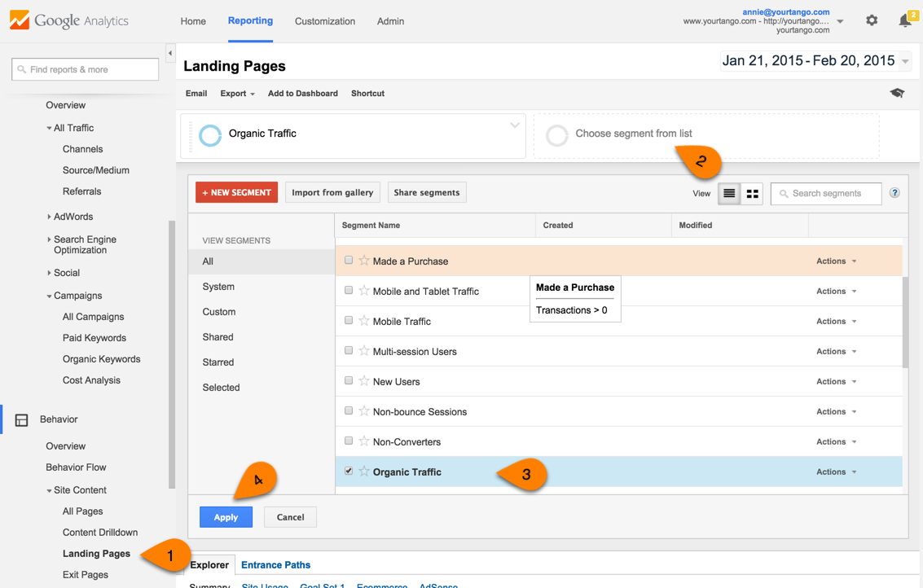Open Actions dropdown for Non-Converters
923x588 pixels.
click(x=836, y=441)
